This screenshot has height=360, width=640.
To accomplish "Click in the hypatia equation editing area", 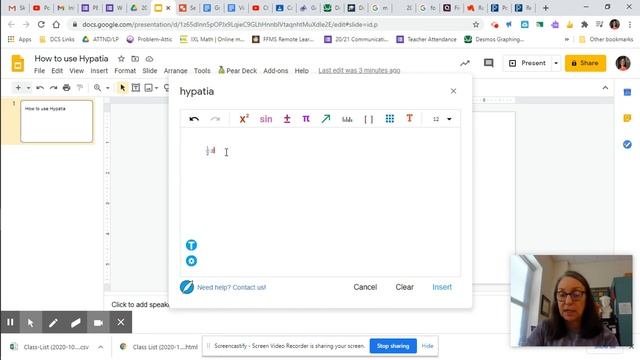I will (x=320, y=202).
